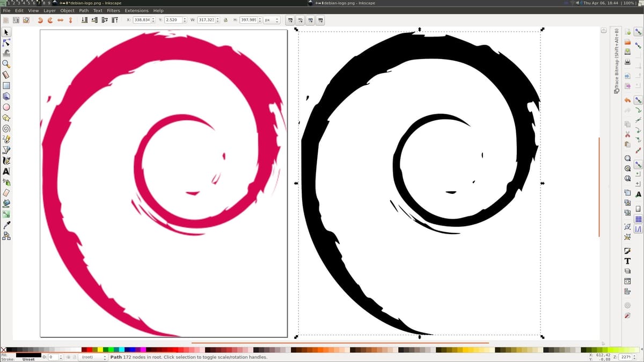Image resolution: width=644 pixels, height=362 pixels.
Task: Switch to *debian-logo.png Inkscape window title
Action: point(89,3)
